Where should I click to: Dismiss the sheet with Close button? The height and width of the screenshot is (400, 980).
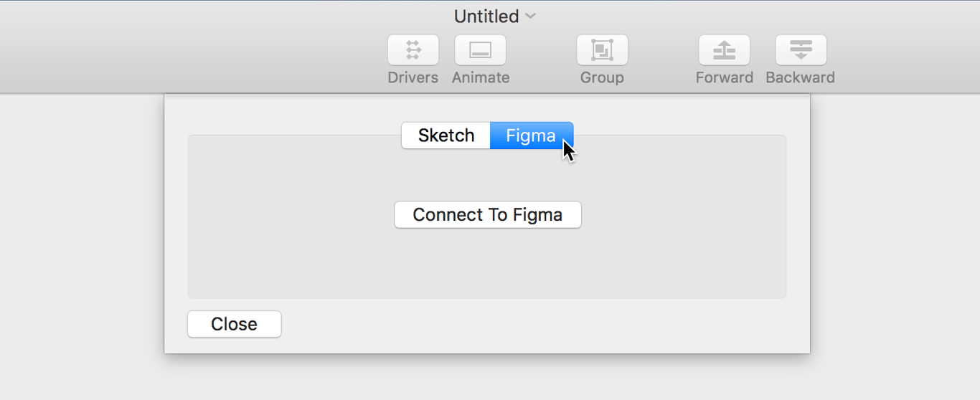pos(234,324)
